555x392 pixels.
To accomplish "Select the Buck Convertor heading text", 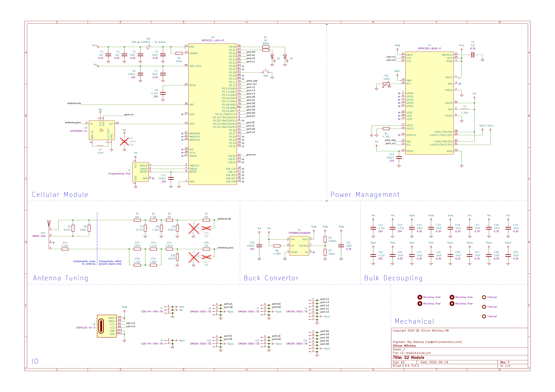I will [x=271, y=278].
